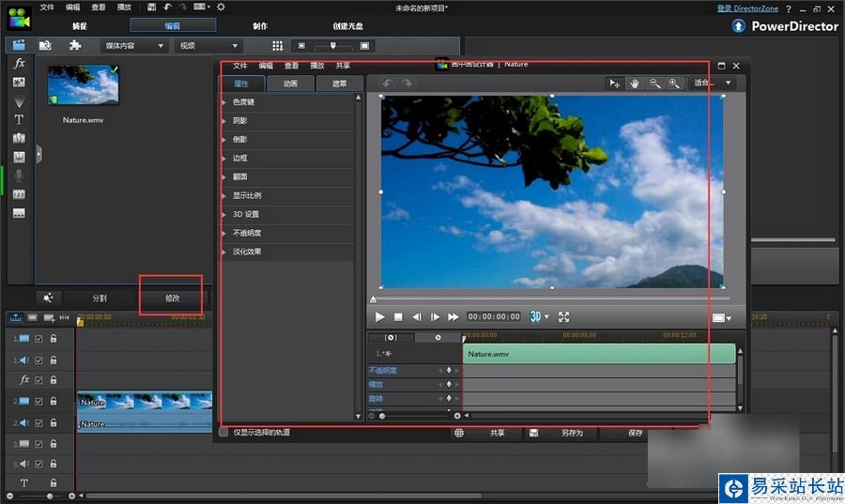This screenshot has width=845, height=504.
Task: Click zoom in magnifier in designer preview
Action: point(673,84)
